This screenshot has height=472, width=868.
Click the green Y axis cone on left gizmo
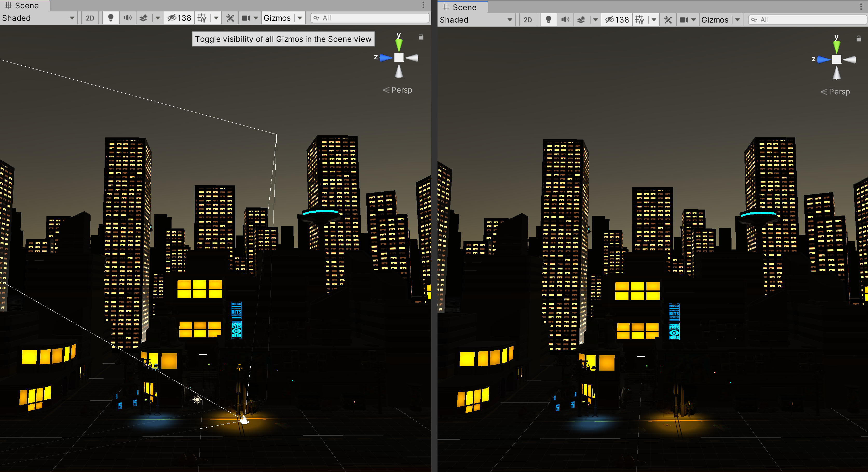(x=399, y=45)
